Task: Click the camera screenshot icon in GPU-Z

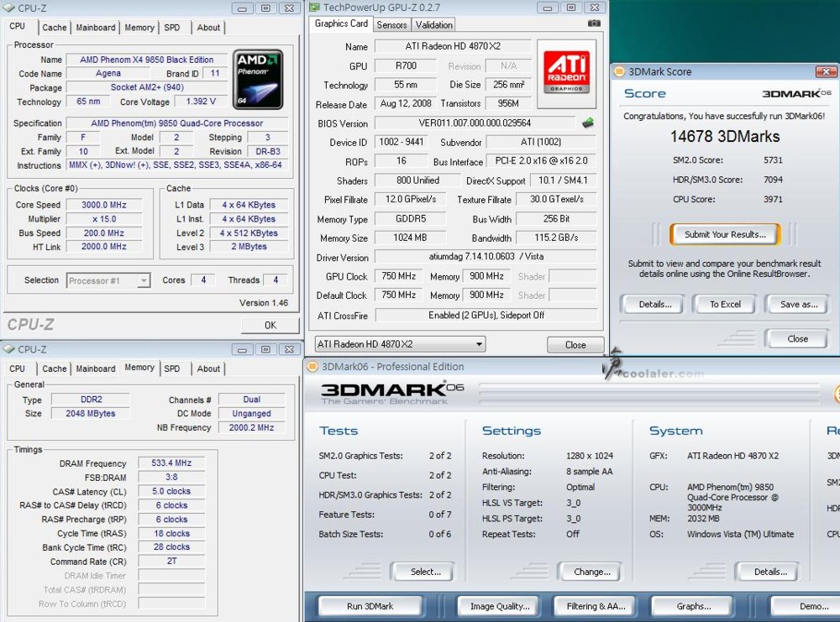Action: coord(594,24)
